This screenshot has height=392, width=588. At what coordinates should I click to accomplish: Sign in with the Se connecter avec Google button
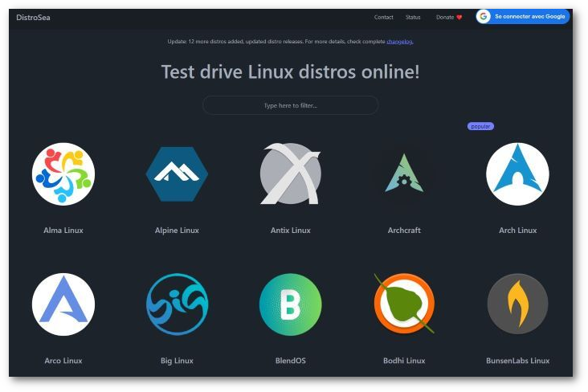523,17
